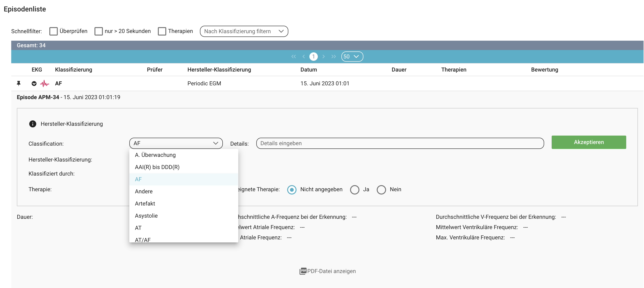
Task: Open the EKG waveform icon for the AF episode
Action: point(44,83)
